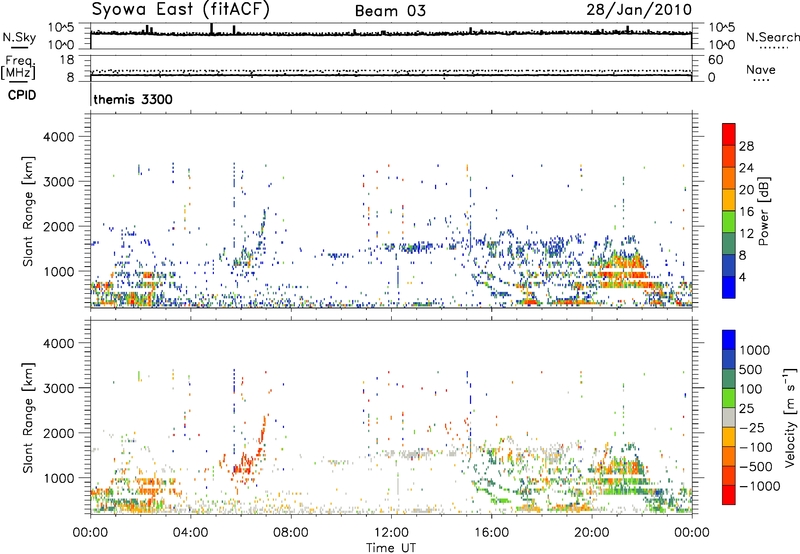Select the 'Freq. [MHz]' axis label
Screen dimensions: 800x554
18,67
